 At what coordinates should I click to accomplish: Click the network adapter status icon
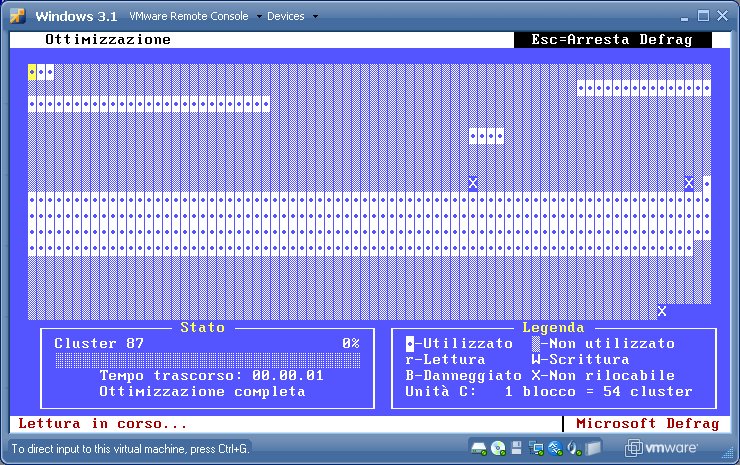tap(538, 448)
